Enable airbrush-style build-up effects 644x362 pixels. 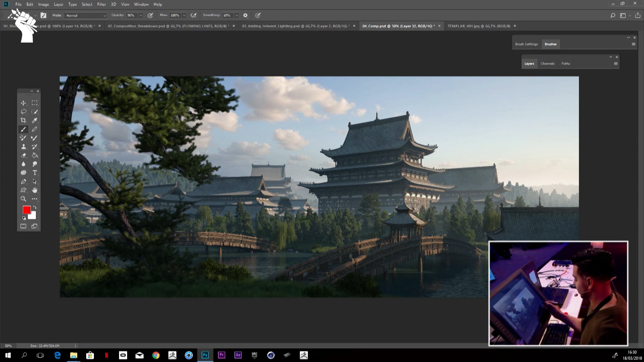194,15
